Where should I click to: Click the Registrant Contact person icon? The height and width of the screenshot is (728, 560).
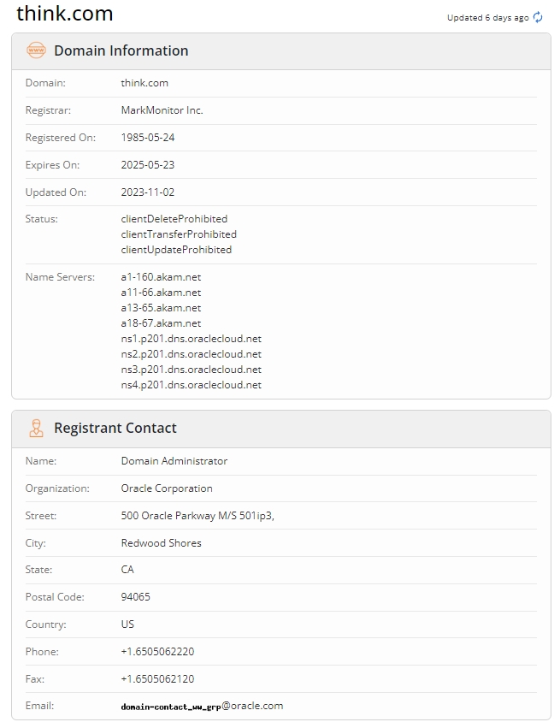pyautogui.click(x=36, y=428)
